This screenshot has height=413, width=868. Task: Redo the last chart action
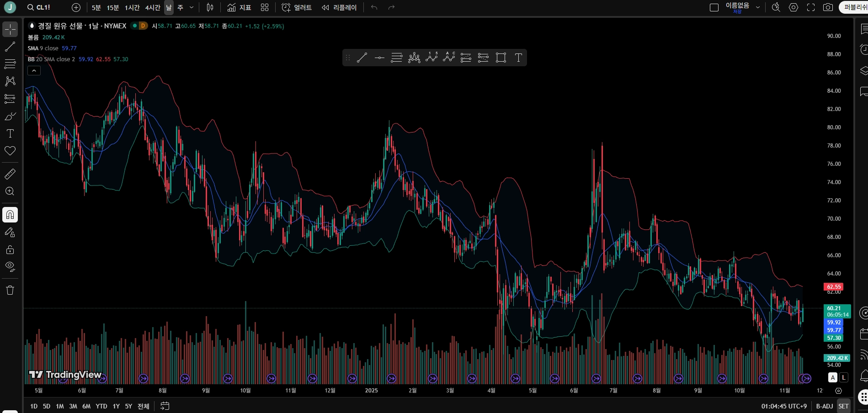pos(391,7)
